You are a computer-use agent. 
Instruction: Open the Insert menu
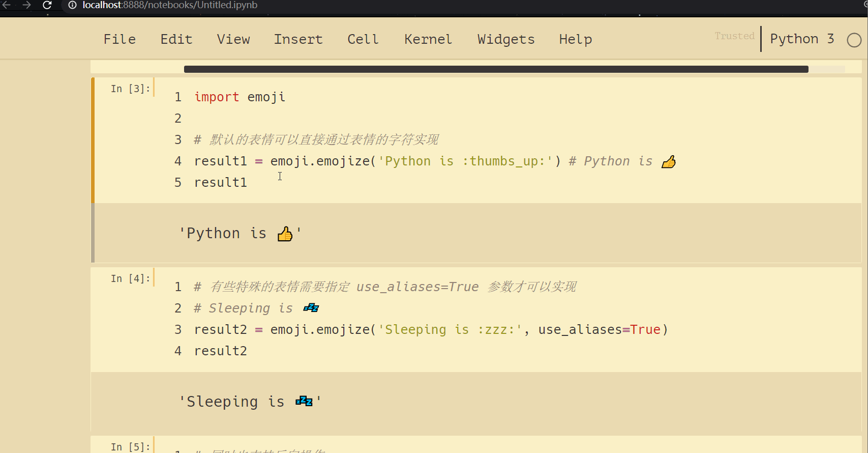[298, 39]
